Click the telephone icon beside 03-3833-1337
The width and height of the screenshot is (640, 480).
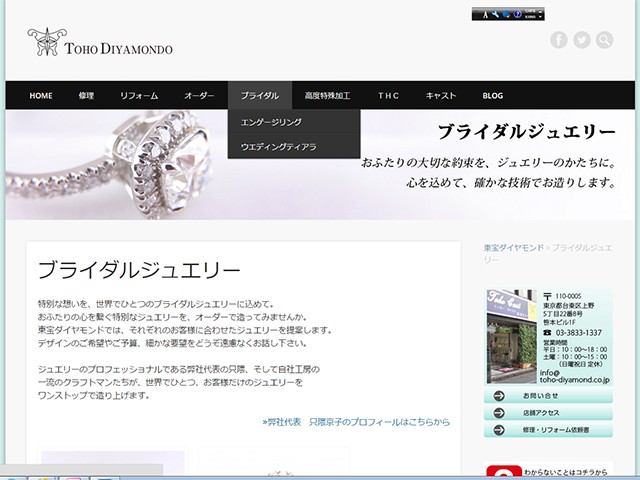[x=547, y=333]
